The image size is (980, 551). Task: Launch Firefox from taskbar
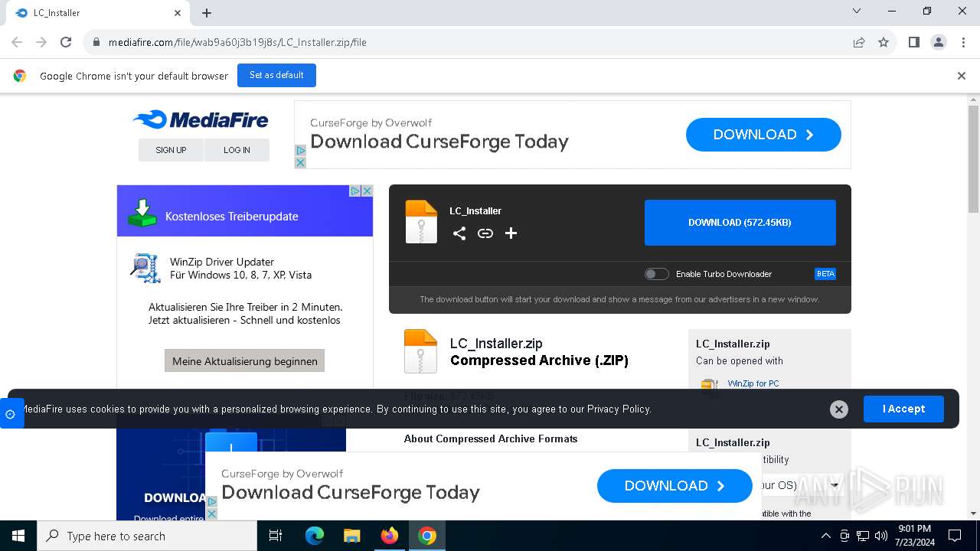tap(390, 536)
